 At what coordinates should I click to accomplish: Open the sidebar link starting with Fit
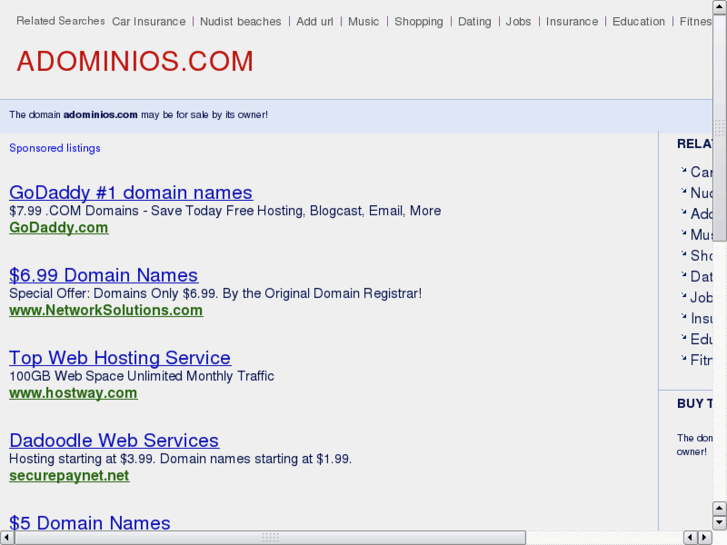coord(701,360)
